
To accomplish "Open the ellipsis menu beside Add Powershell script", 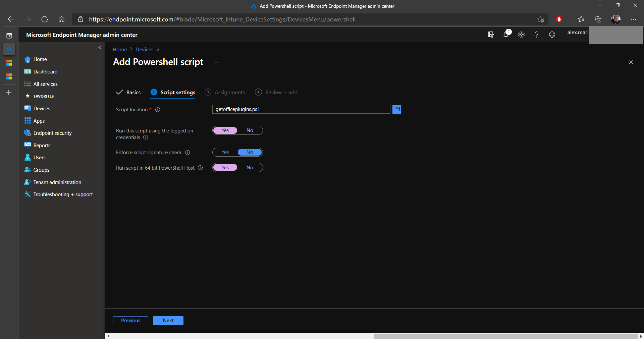I will pyautogui.click(x=216, y=62).
